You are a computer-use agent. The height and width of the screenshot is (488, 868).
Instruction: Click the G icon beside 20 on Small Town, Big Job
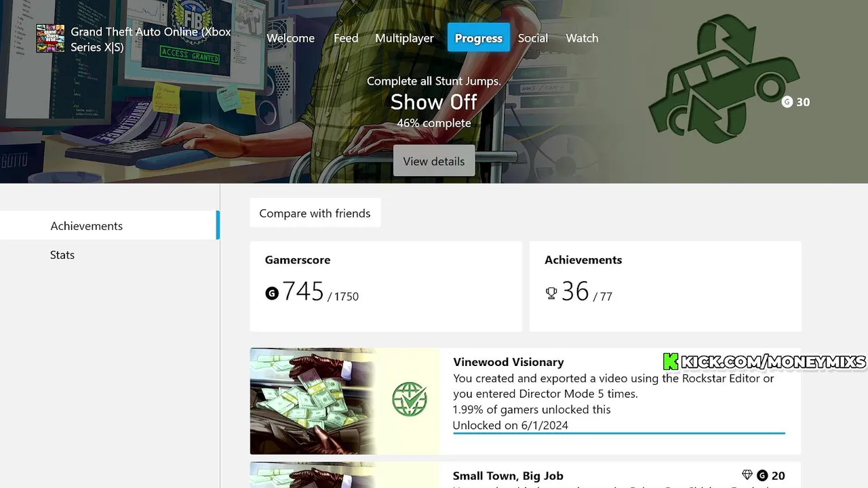click(762, 476)
